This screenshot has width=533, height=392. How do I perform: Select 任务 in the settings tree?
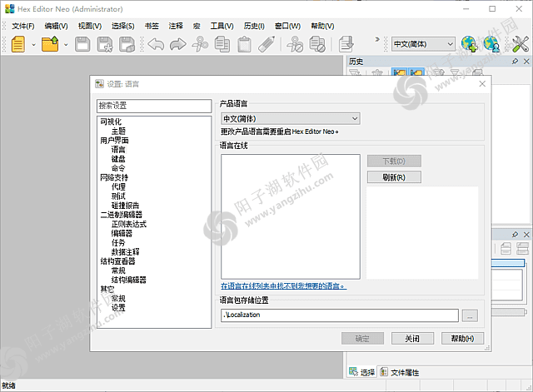tap(118, 242)
